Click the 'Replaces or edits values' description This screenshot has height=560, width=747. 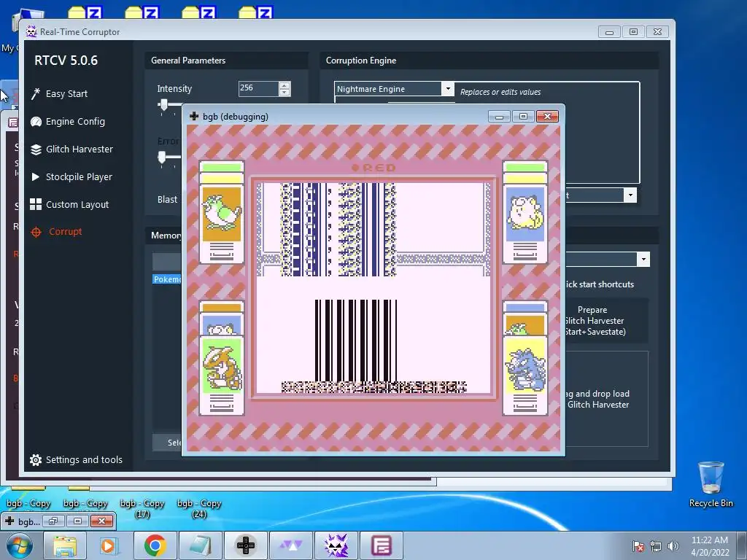(500, 93)
